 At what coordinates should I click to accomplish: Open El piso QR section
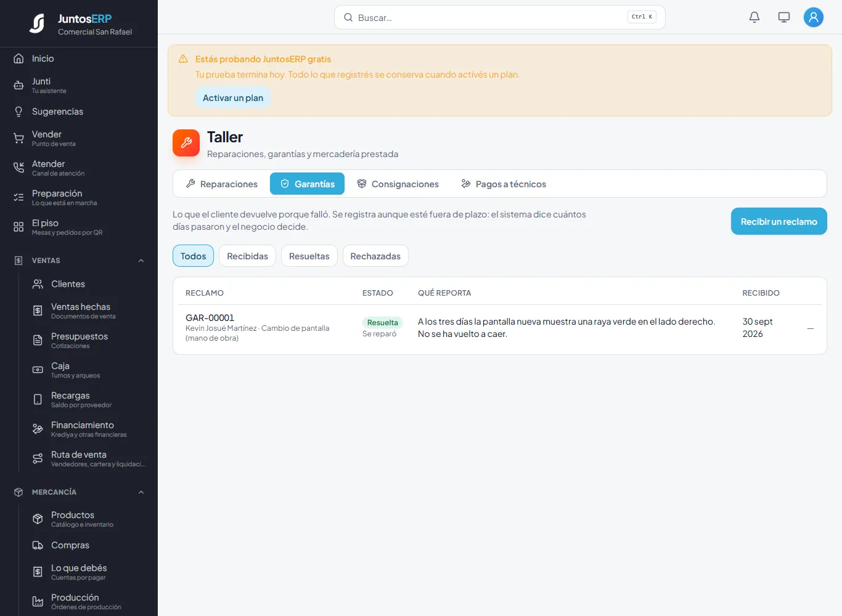(x=79, y=227)
